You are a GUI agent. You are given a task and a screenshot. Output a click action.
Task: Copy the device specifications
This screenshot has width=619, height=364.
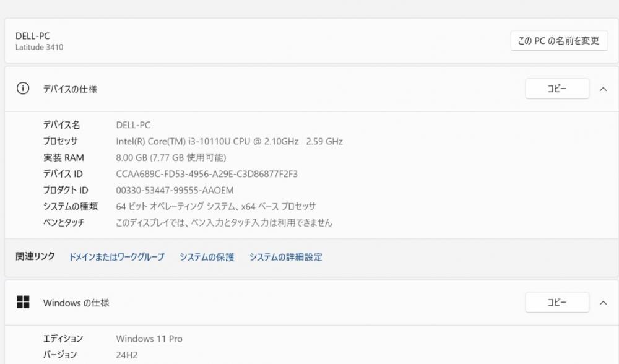tap(557, 89)
